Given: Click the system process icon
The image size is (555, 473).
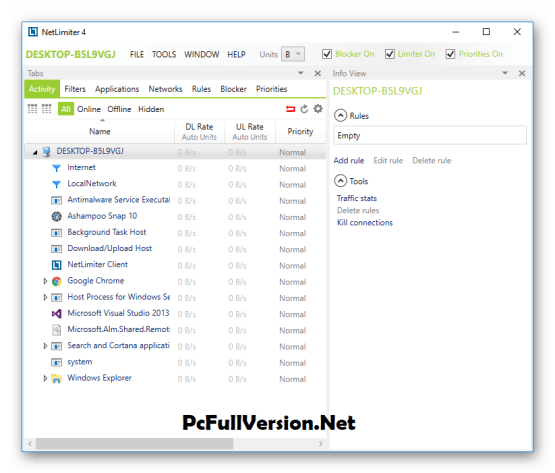Looking at the screenshot, I should tap(56, 363).
